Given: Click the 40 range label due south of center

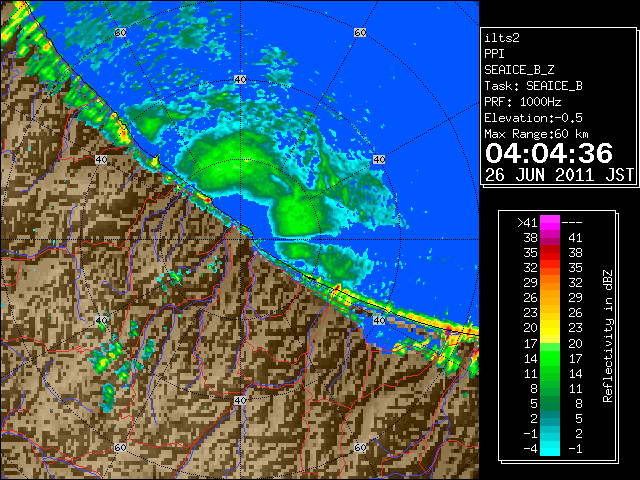Looking at the screenshot, I should (240, 400).
